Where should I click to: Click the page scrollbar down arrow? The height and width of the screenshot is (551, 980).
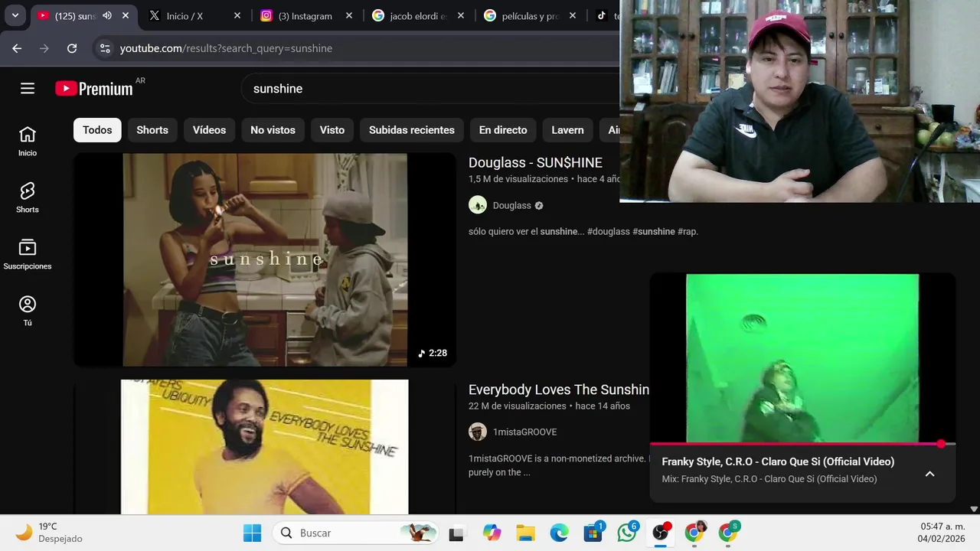pyautogui.click(x=974, y=509)
